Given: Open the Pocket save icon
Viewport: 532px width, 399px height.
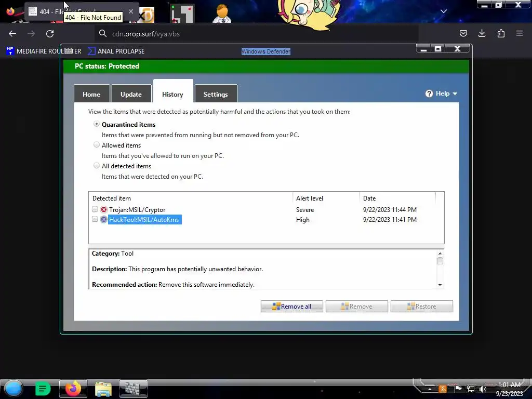Looking at the screenshot, I should click(x=463, y=33).
